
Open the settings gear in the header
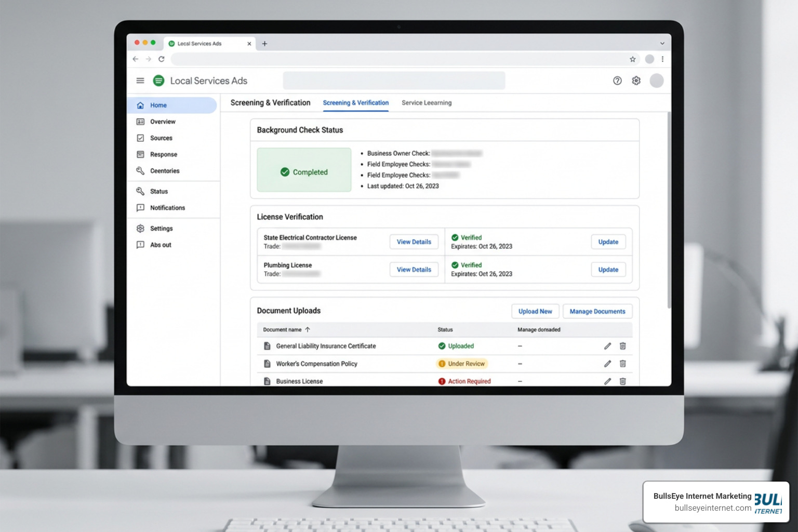[x=636, y=81]
